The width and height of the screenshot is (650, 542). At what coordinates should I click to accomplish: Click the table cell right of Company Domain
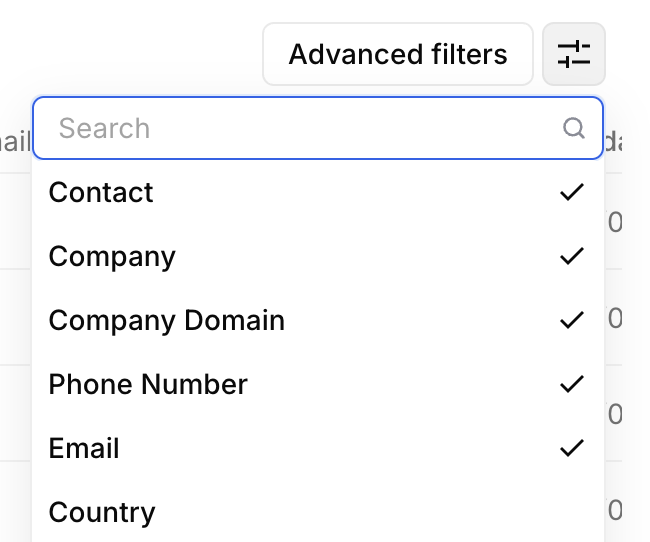coord(615,318)
